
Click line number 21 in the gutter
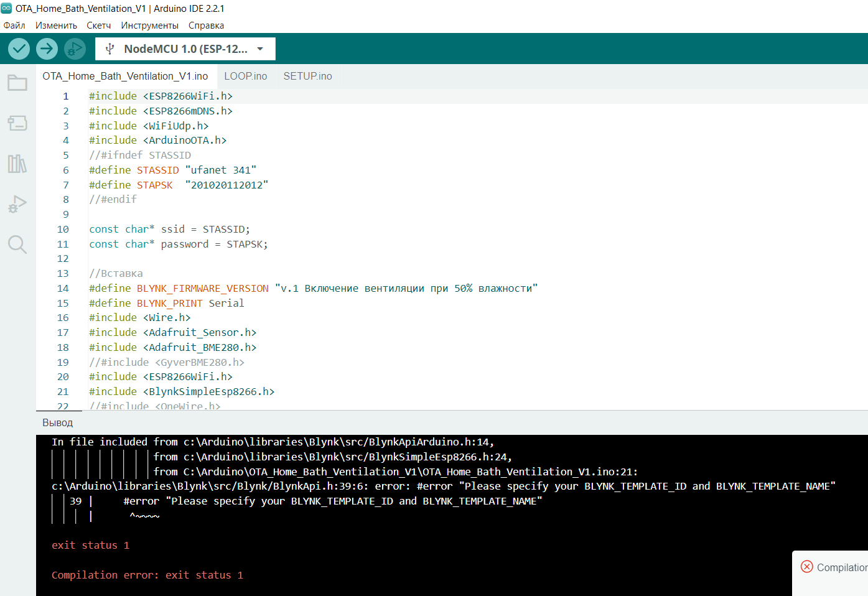click(x=63, y=391)
